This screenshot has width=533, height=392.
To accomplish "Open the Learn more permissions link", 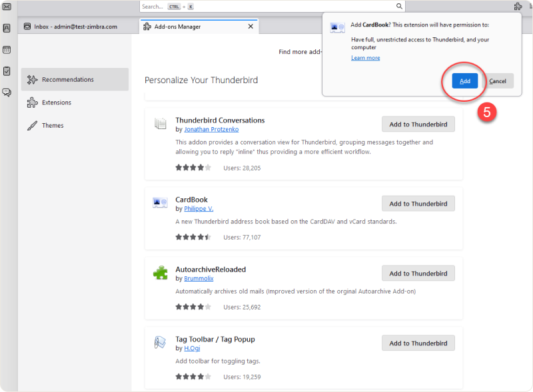I will pos(365,58).
